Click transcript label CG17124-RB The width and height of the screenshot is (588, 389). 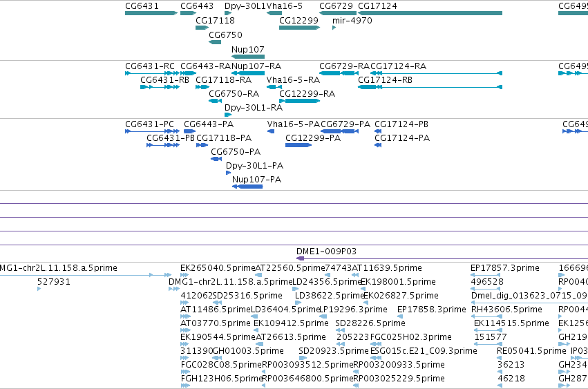(385, 80)
